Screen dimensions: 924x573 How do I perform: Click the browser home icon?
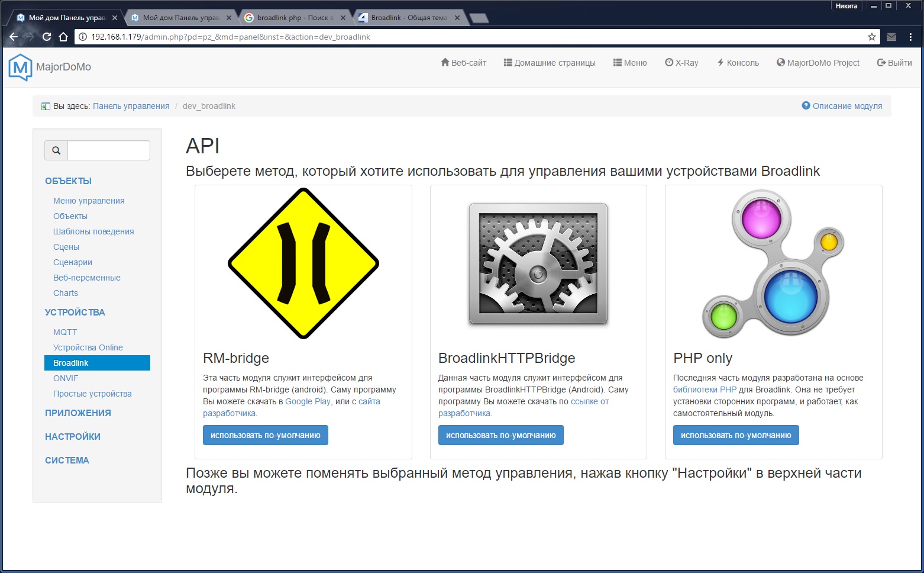[x=63, y=37]
